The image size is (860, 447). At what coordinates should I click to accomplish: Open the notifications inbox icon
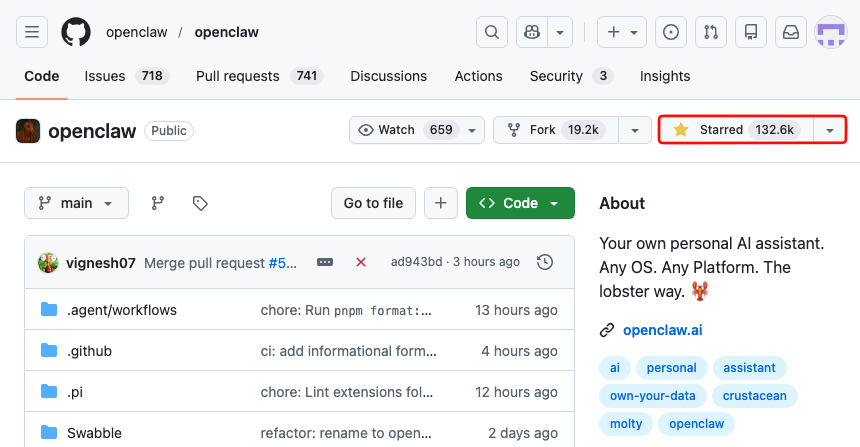click(791, 32)
